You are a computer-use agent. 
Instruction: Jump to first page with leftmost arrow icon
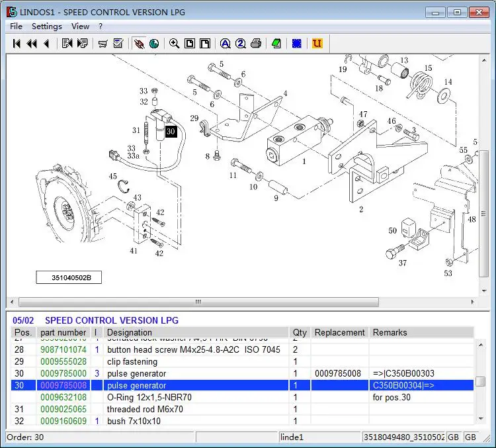point(17,44)
